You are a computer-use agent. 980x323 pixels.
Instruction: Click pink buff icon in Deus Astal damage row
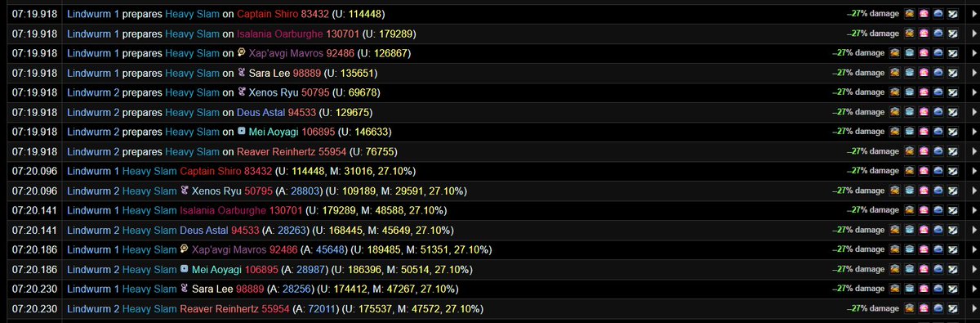coord(923,229)
